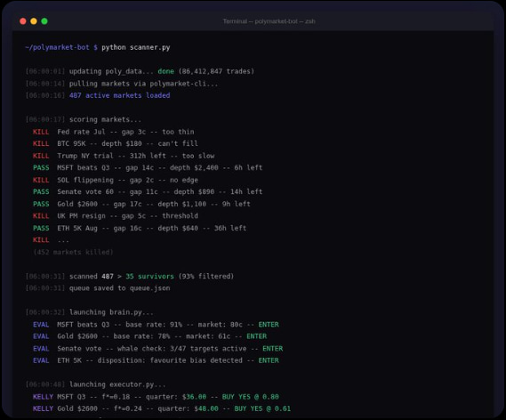Click the '(86,412,847 trades)' count
The image size is (506, 420).
click(216, 71)
